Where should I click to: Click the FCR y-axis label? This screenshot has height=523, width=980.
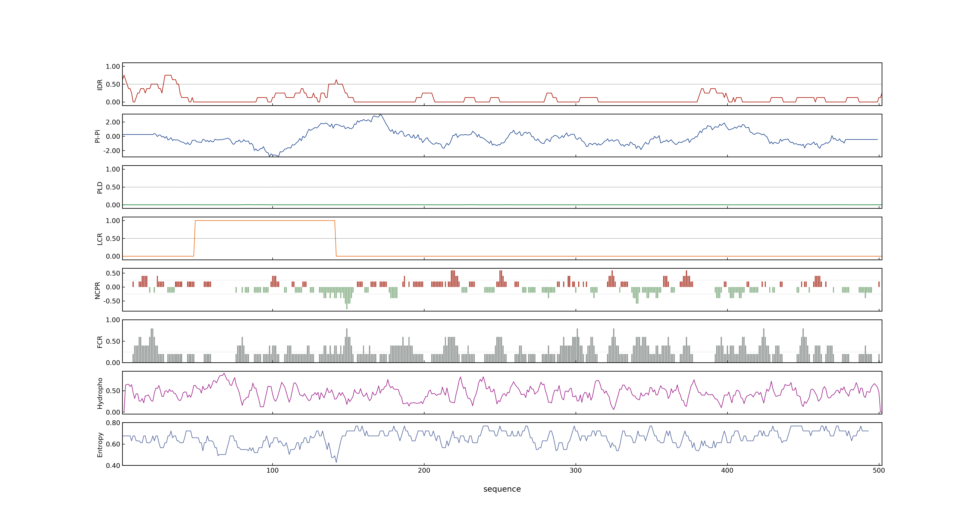pyautogui.click(x=100, y=341)
